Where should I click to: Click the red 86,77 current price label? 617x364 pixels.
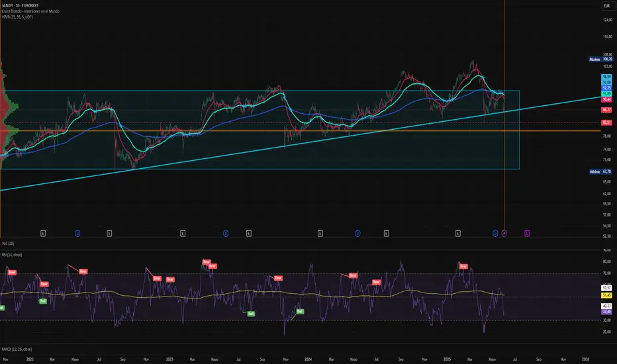[606, 108]
